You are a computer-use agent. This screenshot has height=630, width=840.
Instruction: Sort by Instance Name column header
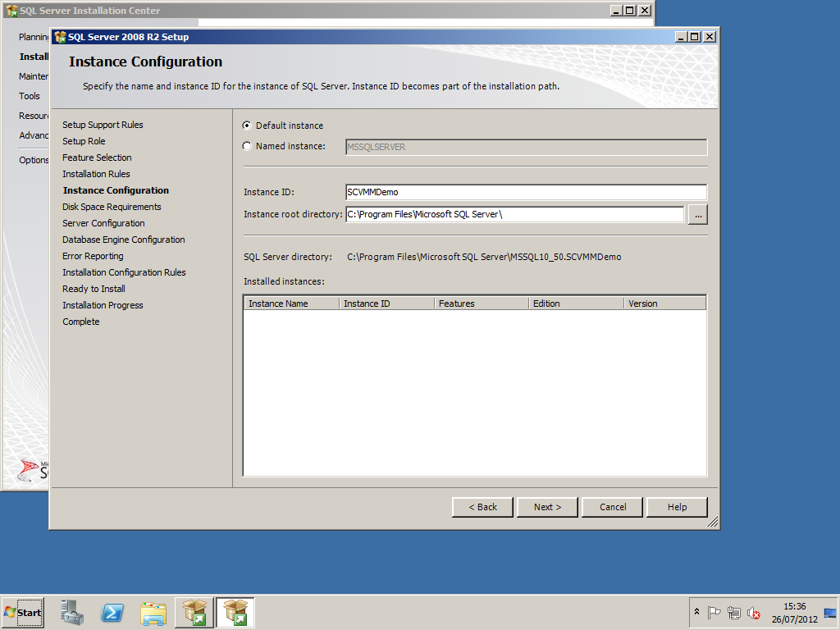[x=291, y=304]
